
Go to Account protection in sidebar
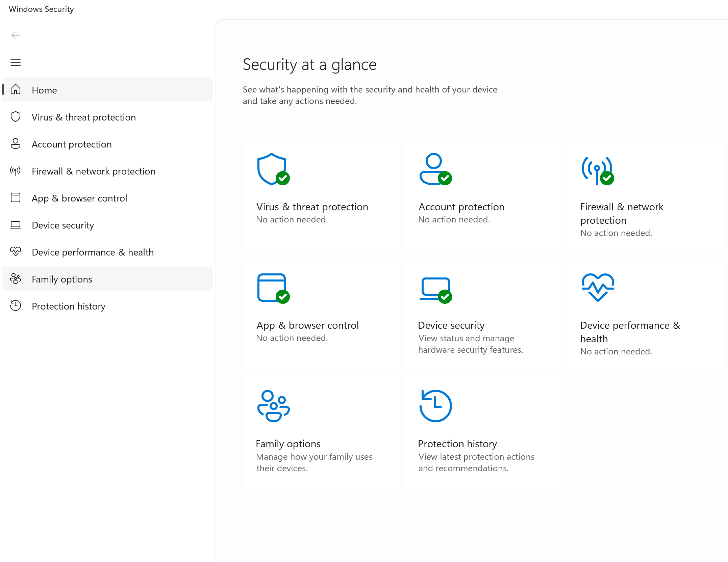[x=72, y=144]
